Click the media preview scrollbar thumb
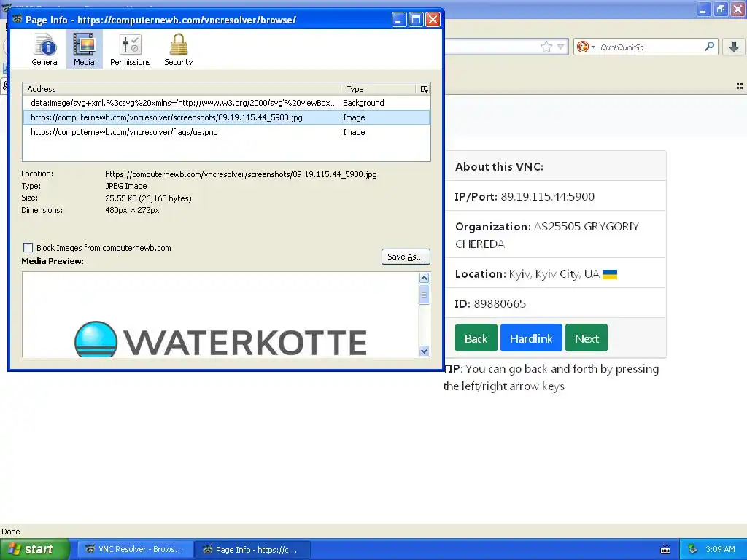747x560 pixels. tap(424, 295)
